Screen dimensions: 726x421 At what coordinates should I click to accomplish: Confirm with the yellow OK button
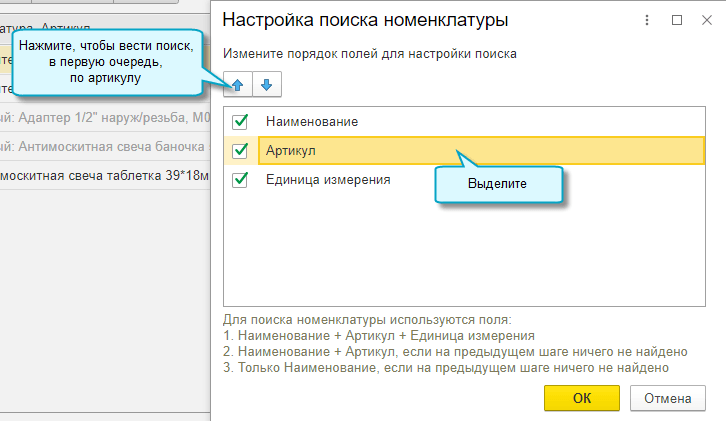pos(582,398)
